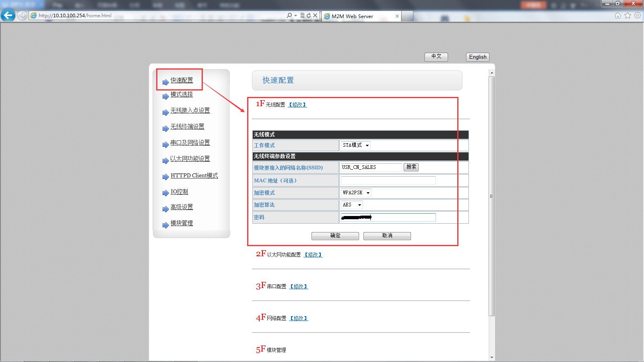
Task: Click the blue arrow icon beside IO控制
Action: (165, 193)
